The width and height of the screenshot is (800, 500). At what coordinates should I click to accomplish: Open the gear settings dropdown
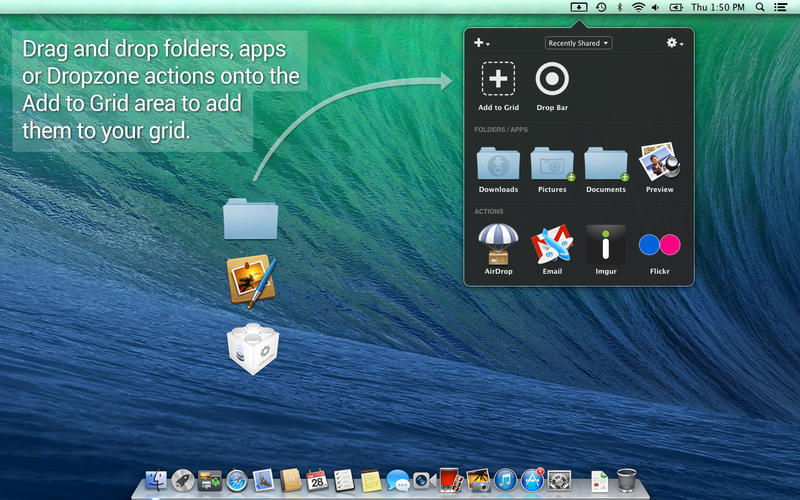(x=674, y=43)
